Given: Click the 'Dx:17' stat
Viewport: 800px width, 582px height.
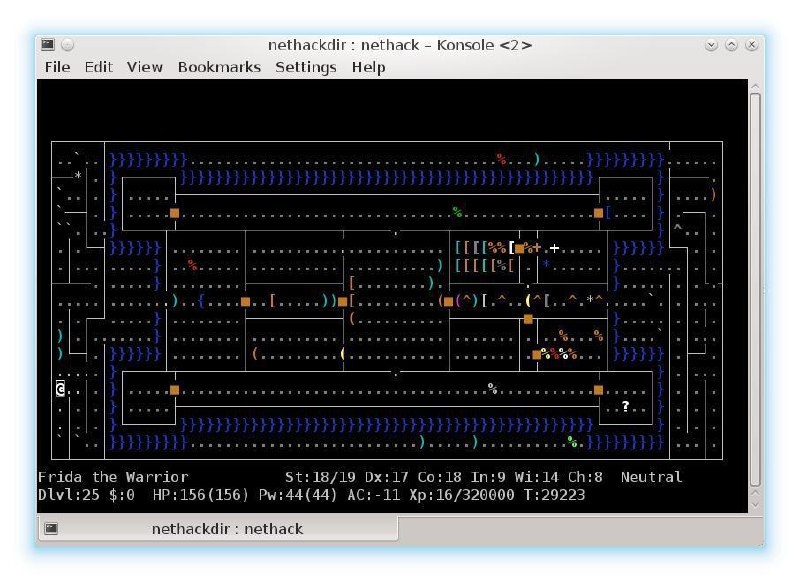Looking at the screenshot, I should [387, 477].
